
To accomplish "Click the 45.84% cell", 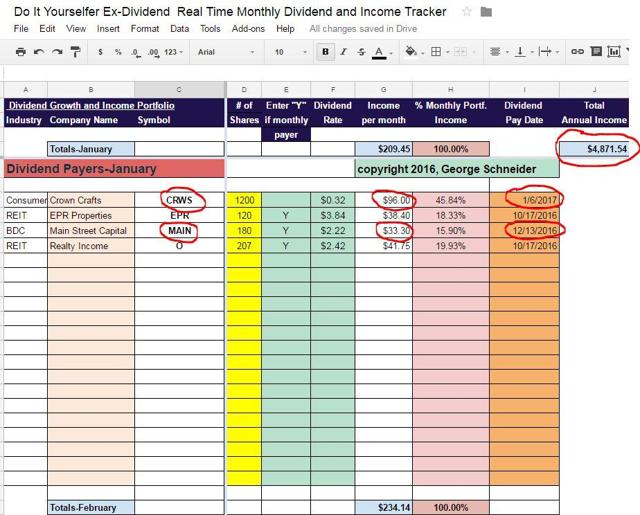I will (451, 200).
